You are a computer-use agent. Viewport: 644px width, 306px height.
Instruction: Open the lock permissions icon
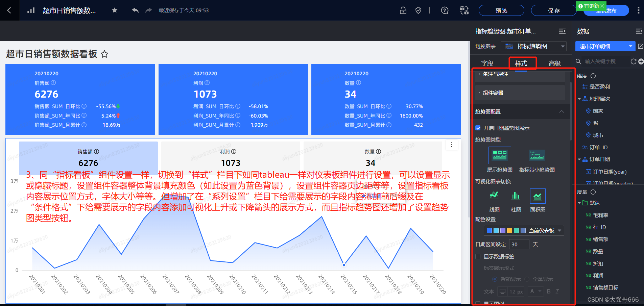click(403, 10)
